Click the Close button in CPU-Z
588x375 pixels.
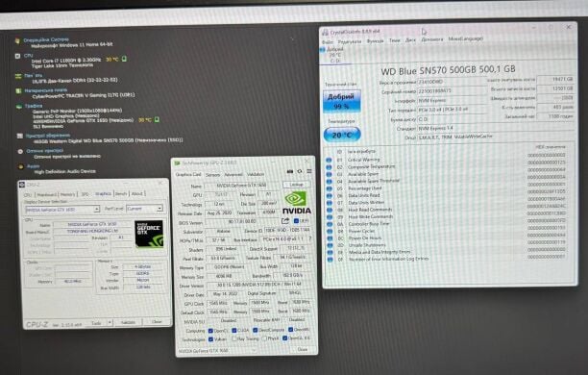157,322
